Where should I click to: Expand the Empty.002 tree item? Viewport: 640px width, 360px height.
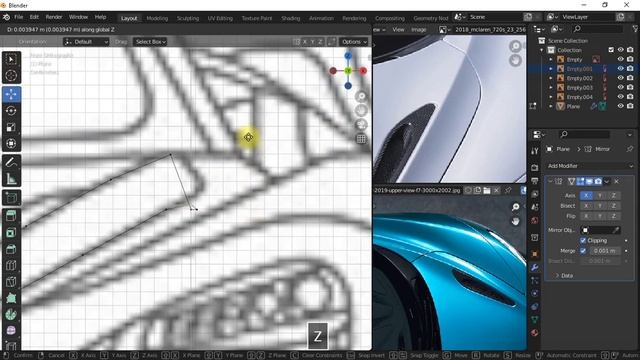[x=551, y=78]
